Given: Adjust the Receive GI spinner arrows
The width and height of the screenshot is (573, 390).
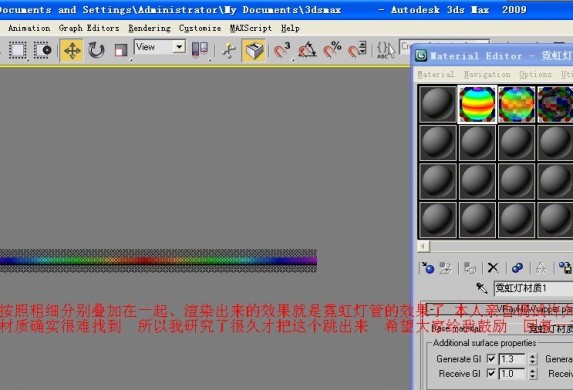Looking at the screenshot, I should 533,374.
